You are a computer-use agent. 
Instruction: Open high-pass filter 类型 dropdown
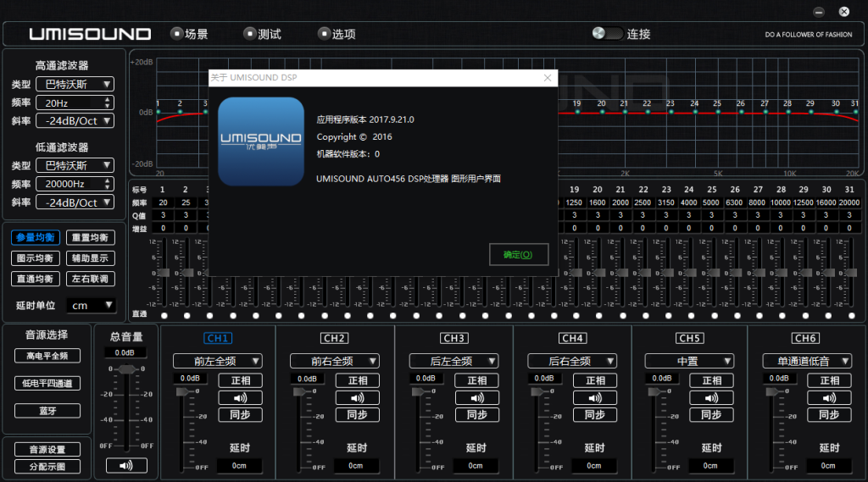[75, 84]
